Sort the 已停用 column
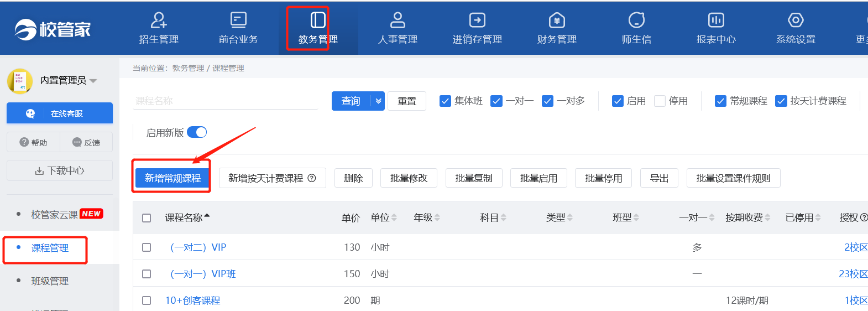Viewport: 868px width, 311px height. 818,218
